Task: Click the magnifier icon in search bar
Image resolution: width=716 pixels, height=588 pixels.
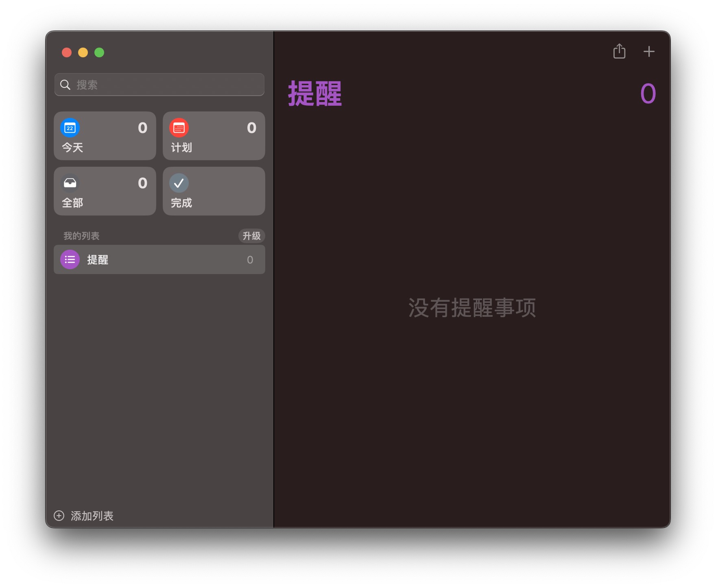Action: (x=65, y=85)
